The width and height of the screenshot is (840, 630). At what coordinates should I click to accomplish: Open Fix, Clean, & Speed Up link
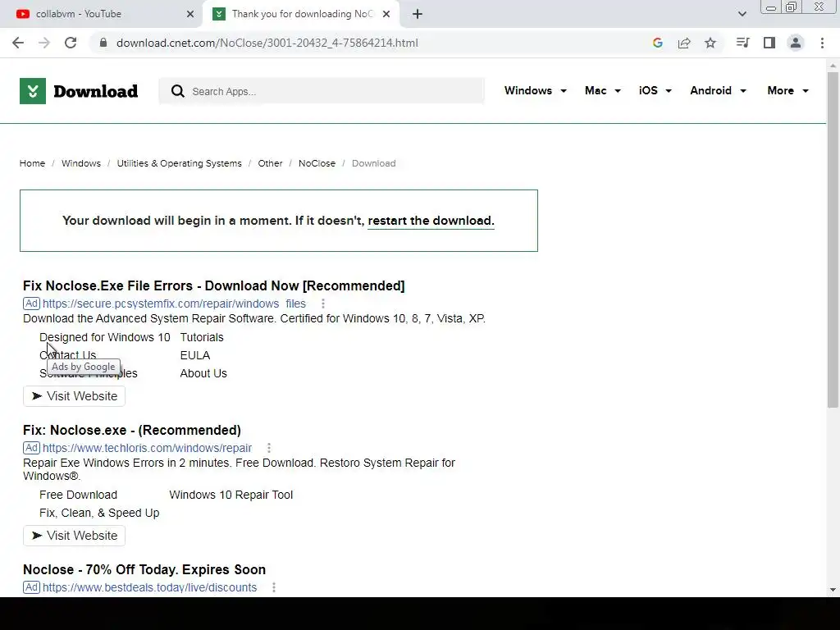tap(99, 514)
